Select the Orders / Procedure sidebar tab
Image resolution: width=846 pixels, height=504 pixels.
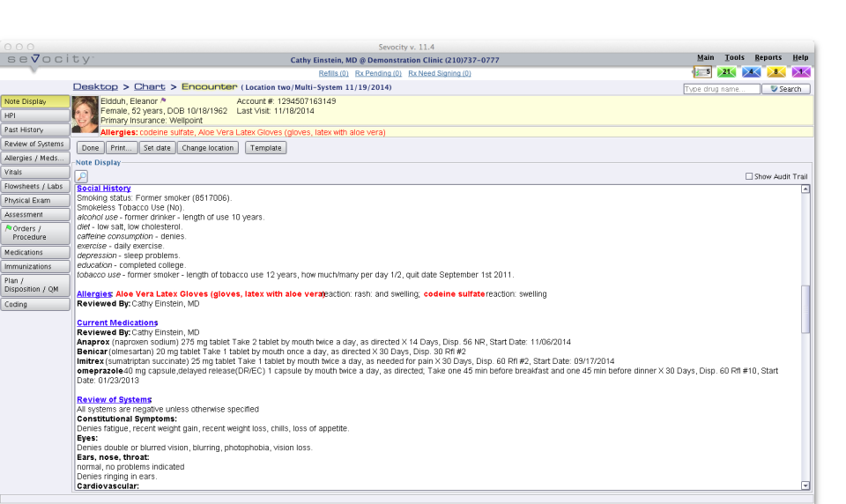coord(35,233)
